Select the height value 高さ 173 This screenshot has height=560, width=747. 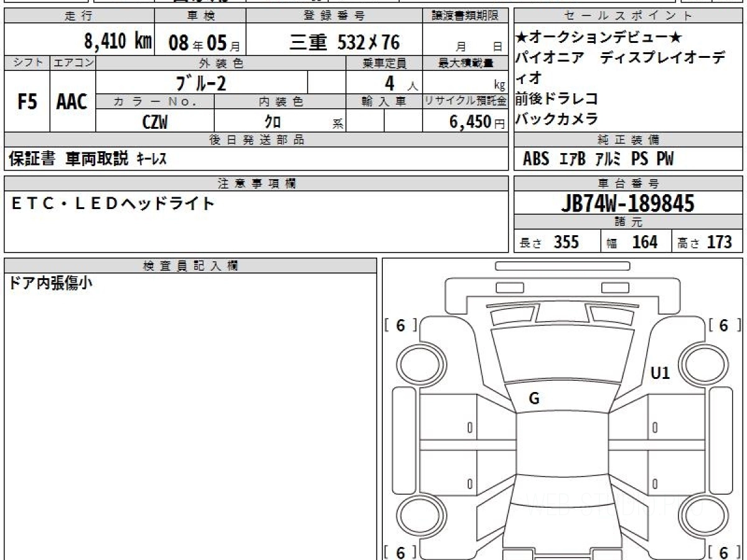pyautogui.click(x=705, y=242)
